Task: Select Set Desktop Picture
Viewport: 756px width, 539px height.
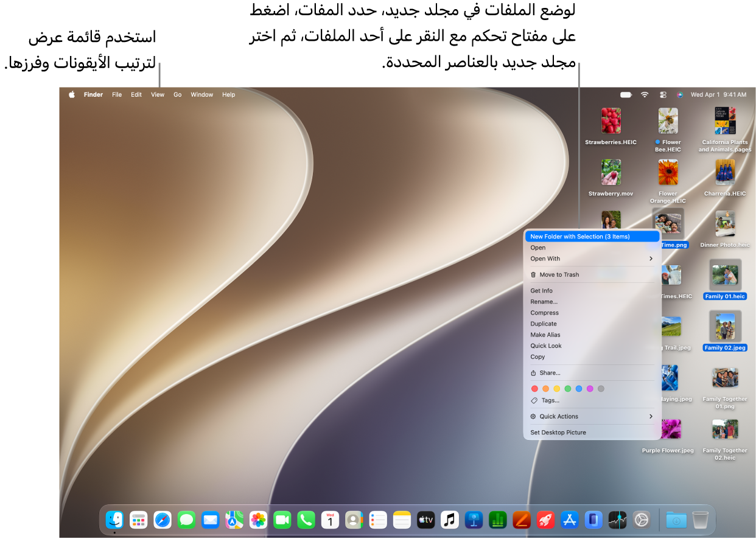Action: [592, 433]
